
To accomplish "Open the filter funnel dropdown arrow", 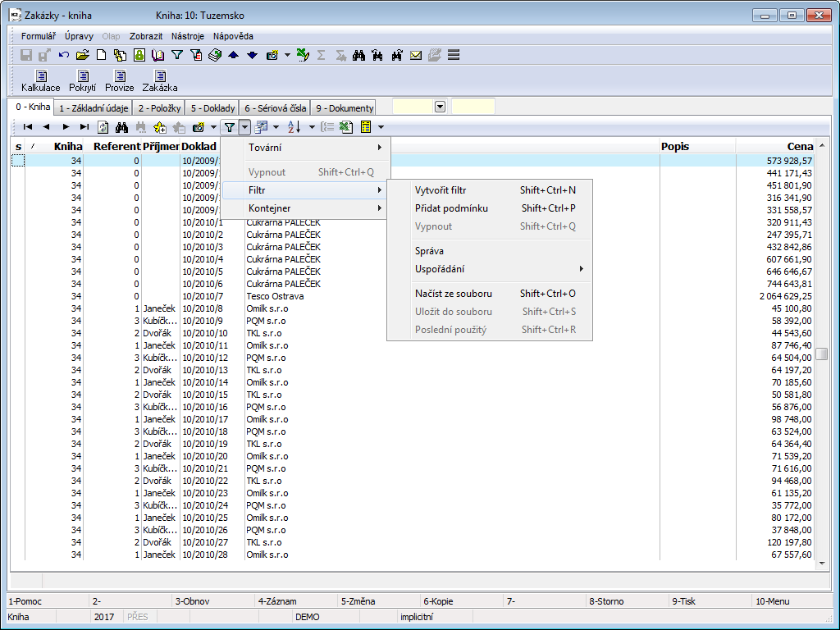I will point(244,127).
